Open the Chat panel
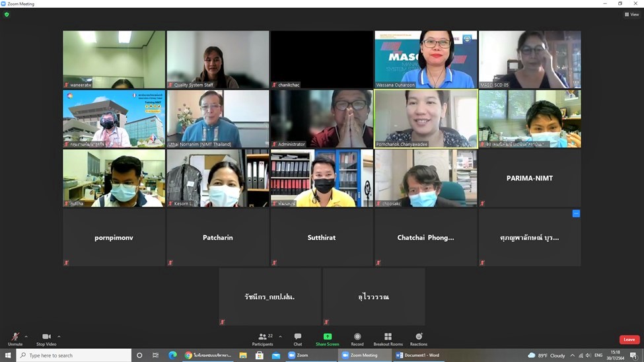644x362 pixels. pyautogui.click(x=297, y=339)
